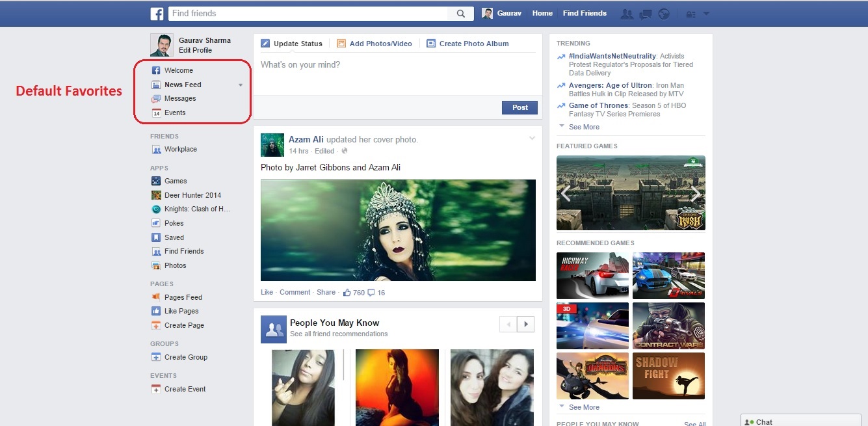Open the Highway Racer game thumbnail
868x426 pixels.
592,276
